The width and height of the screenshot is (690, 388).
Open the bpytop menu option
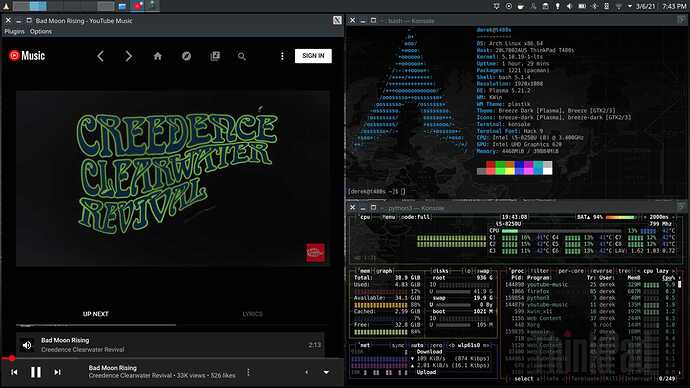[389, 217]
